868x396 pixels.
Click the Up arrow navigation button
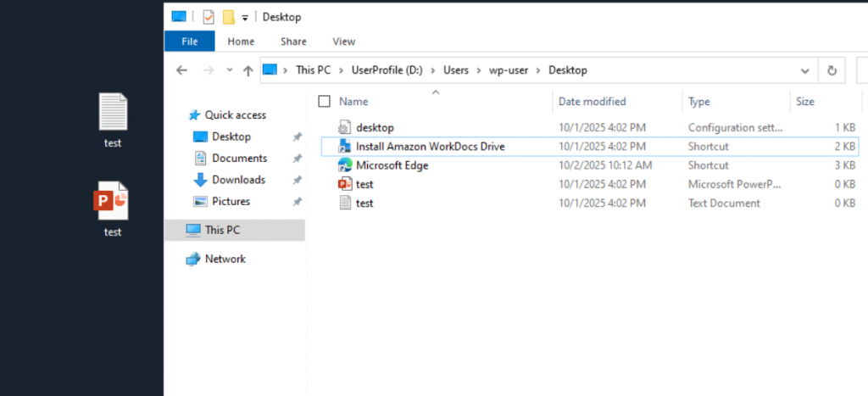point(248,71)
